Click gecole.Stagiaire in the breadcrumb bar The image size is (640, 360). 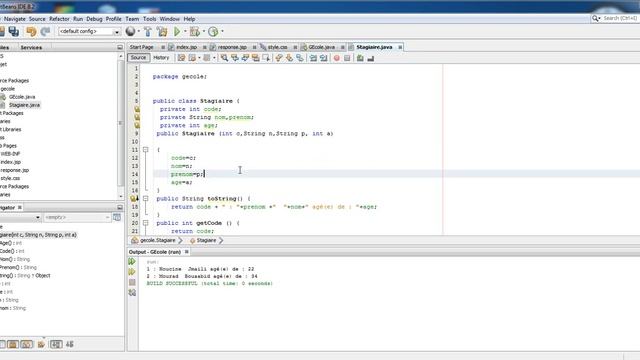(x=158, y=240)
